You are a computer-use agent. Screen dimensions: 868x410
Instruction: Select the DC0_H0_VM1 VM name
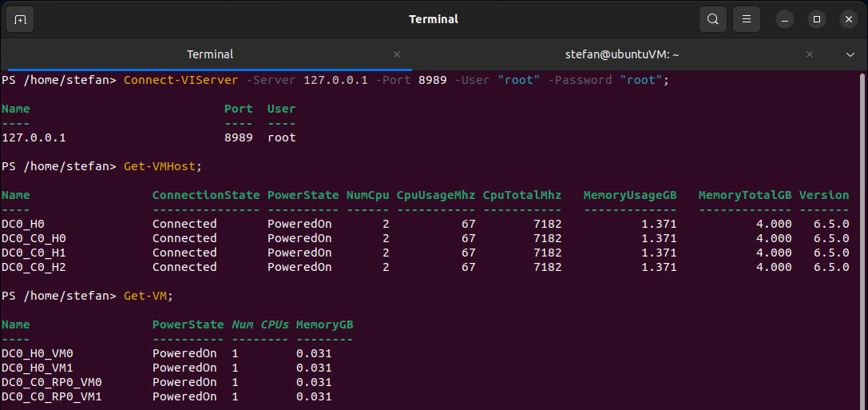coord(38,368)
